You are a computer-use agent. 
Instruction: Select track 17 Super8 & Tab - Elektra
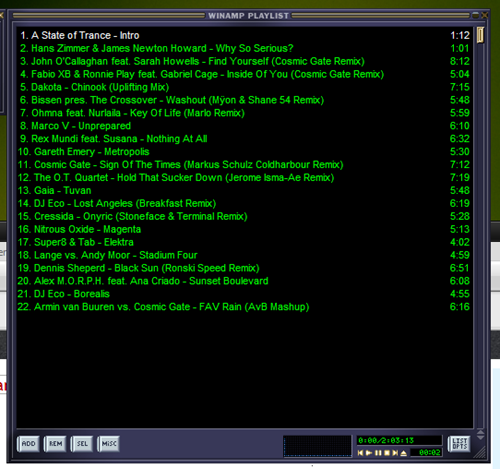(x=245, y=242)
